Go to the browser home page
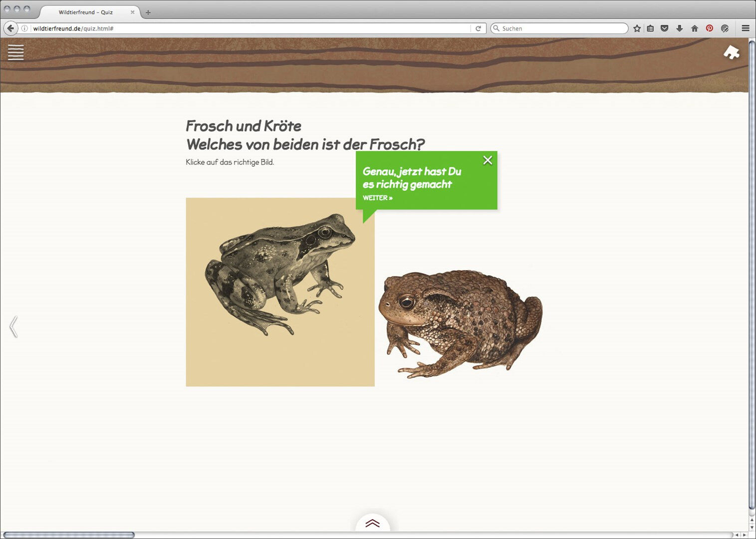 [x=694, y=28]
